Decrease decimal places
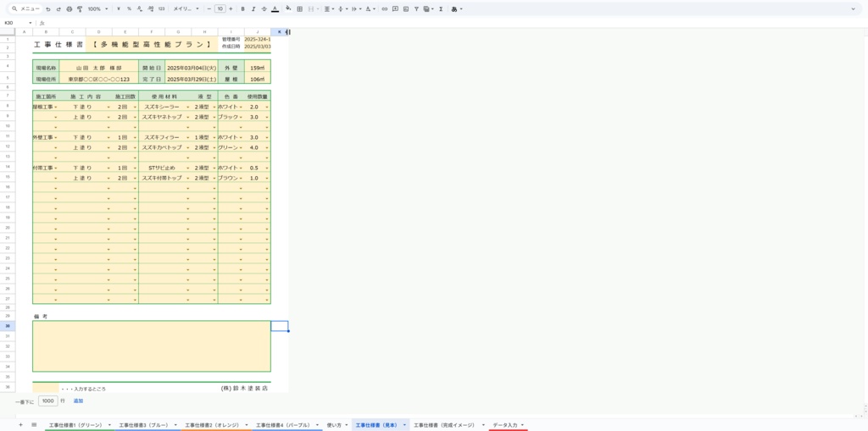This screenshot has width=868, height=431. pos(140,8)
